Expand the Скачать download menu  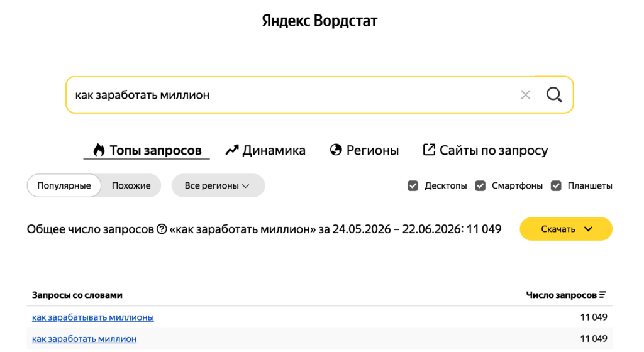click(x=566, y=229)
